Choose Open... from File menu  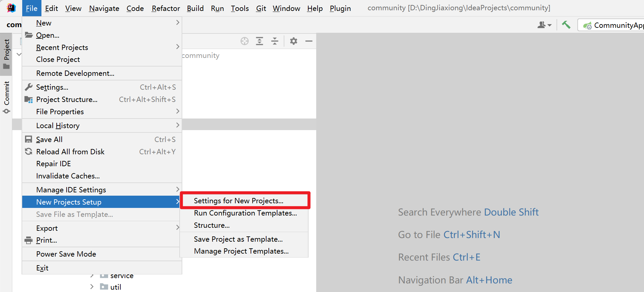coord(102,35)
